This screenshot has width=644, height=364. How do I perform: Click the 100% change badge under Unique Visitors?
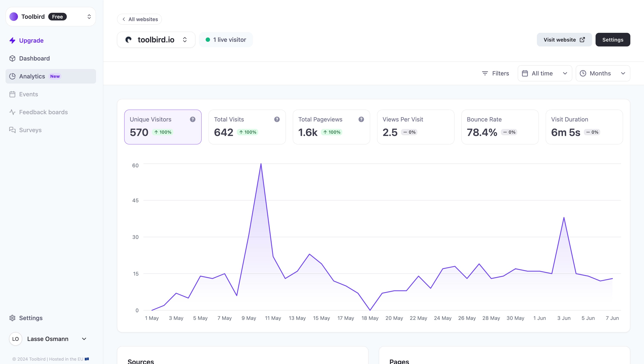click(x=163, y=132)
